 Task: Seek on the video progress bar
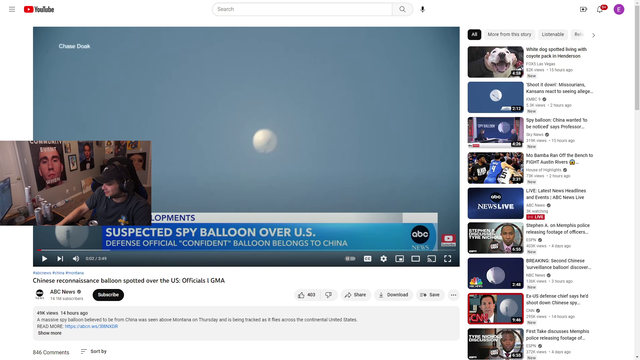click(246, 250)
